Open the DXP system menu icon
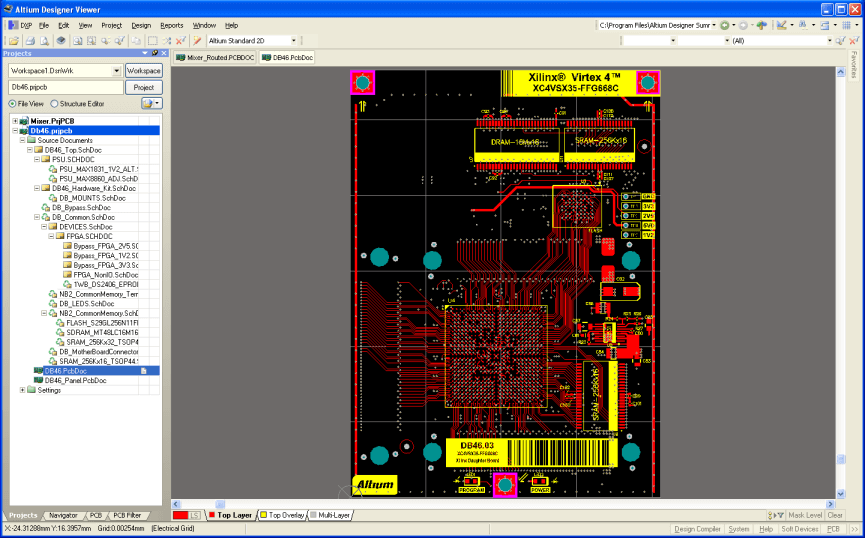The width and height of the screenshot is (865, 538). point(13,25)
